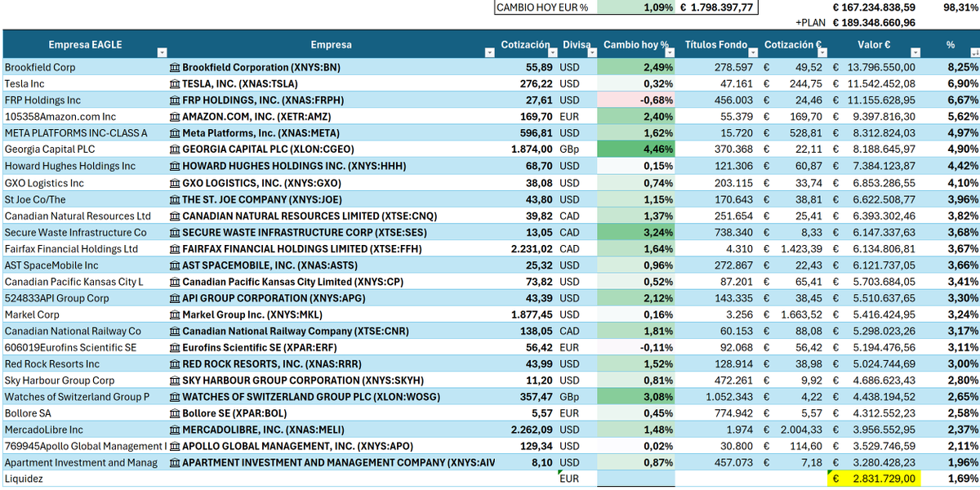980x490 pixels.
Task: Select the CAMBIO HOY EUR % cell
Action: 546,7
